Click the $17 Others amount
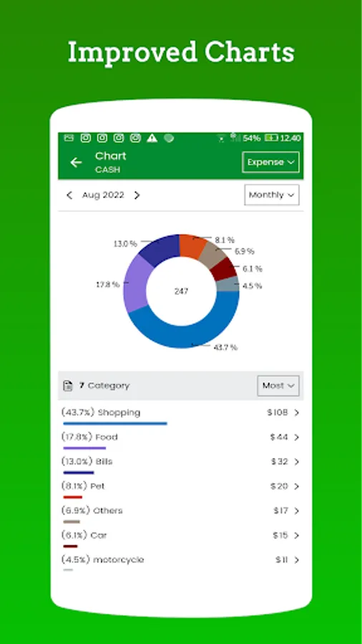 [280, 510]
